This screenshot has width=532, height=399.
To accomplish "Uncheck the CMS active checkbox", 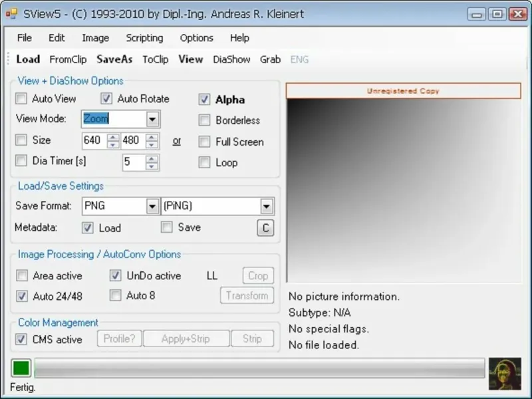I will click(x=21, y=339).
